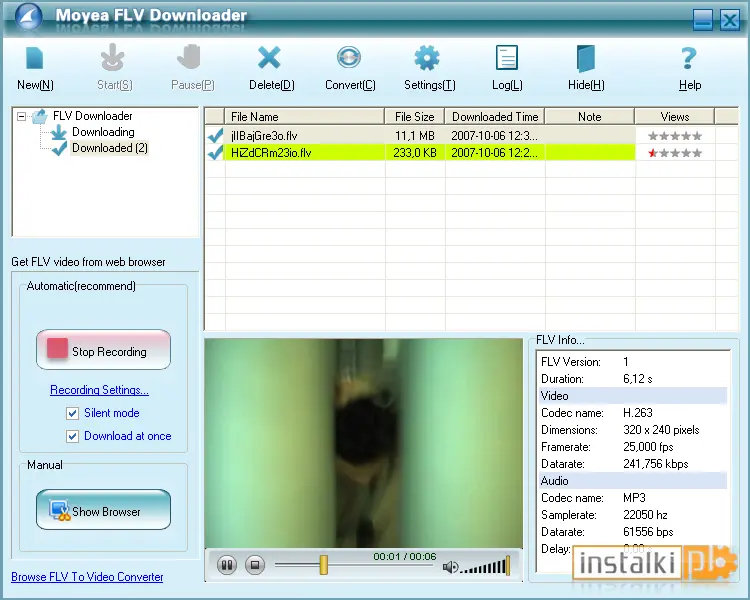Click the H.263 codec name value

click(x=638, y=412)
